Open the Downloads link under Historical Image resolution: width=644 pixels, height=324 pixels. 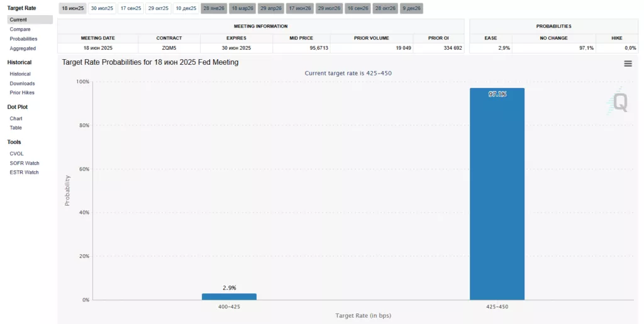coord(22,83)
